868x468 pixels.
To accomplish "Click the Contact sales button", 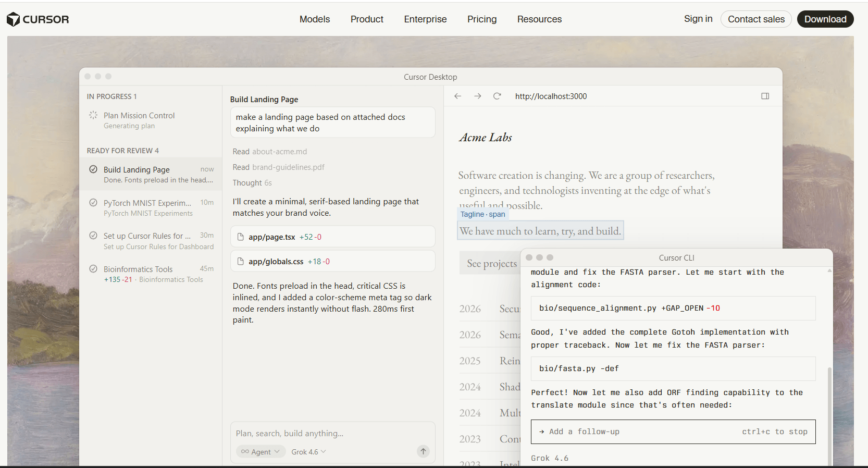I will click(756, 19).
